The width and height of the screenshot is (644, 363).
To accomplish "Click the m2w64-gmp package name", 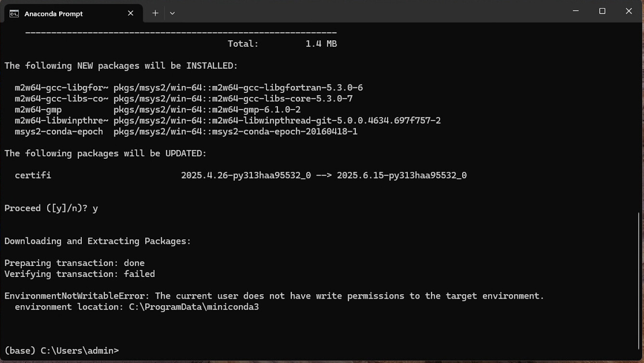I will [x=38, y=110].
